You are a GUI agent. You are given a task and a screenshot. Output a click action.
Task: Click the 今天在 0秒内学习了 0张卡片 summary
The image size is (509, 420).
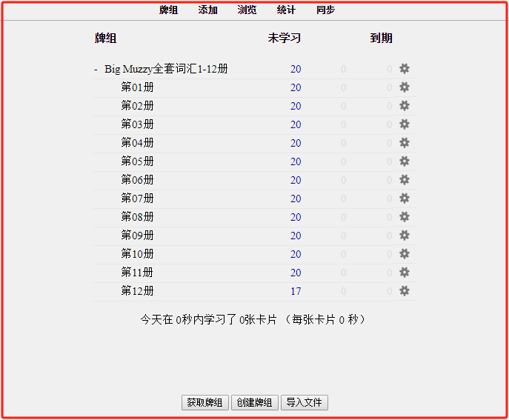tap(253, 320)
